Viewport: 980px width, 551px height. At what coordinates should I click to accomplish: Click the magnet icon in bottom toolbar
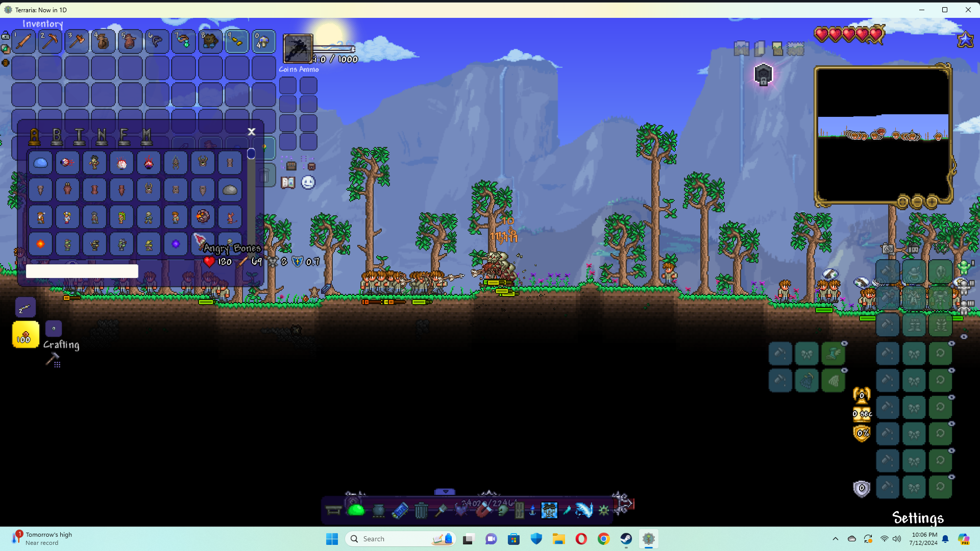pos(483,510)
